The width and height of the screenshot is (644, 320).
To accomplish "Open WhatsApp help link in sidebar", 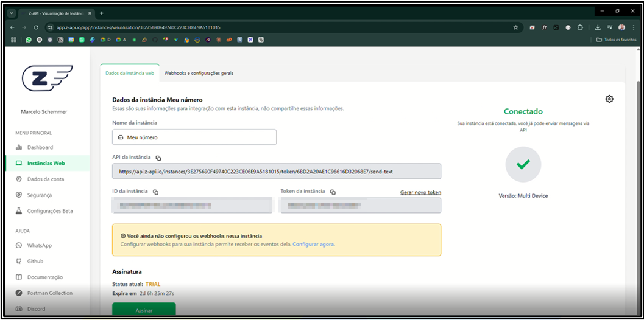I will [40, 245].
